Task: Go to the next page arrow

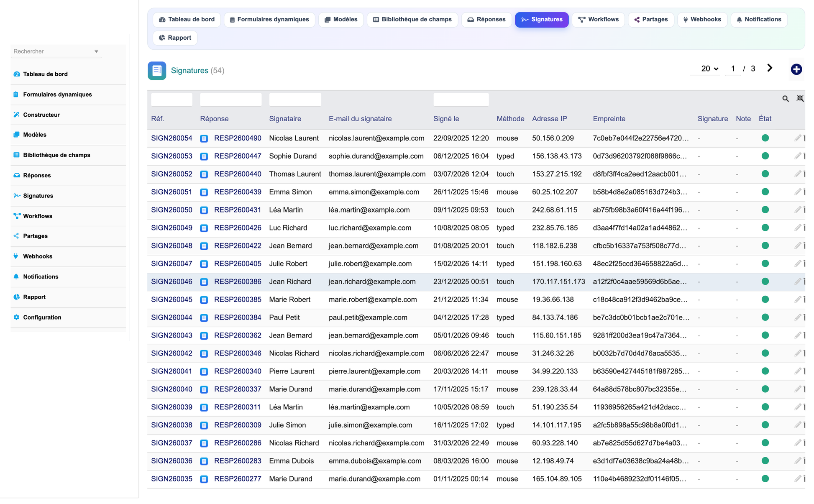Action: pyautogui.click(x=770, y=68)
